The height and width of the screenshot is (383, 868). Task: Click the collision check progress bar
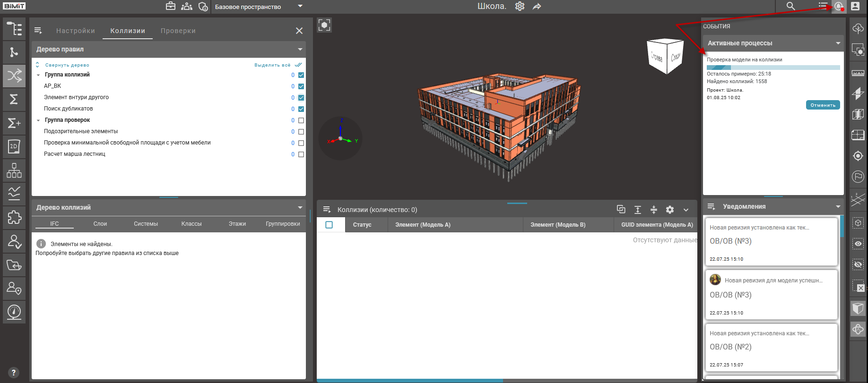(773, 68)
